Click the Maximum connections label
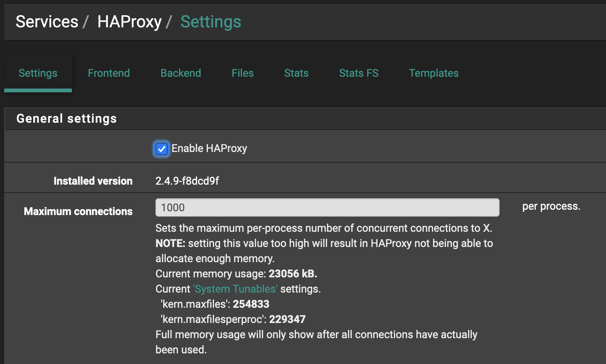 pyautogui.click(x=78, y=211)
